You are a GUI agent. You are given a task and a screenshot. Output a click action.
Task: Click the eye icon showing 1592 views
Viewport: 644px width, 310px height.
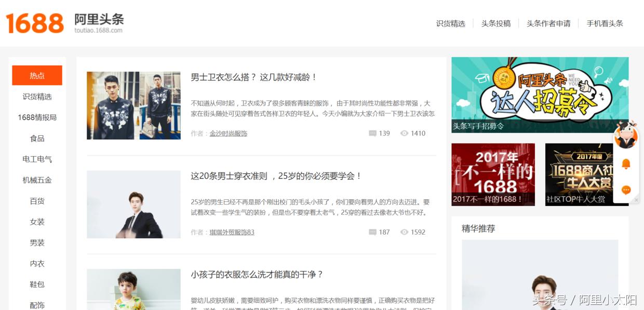point(404,232)
